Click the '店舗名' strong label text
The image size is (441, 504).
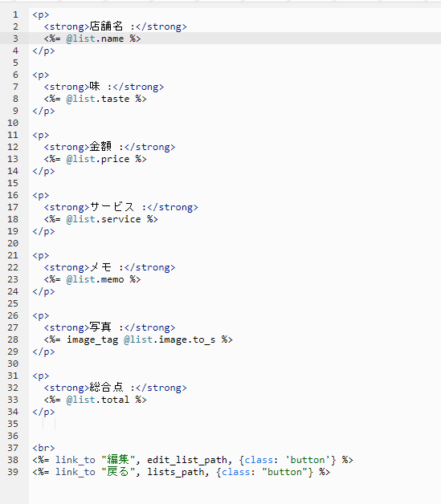tap(106, 26)
